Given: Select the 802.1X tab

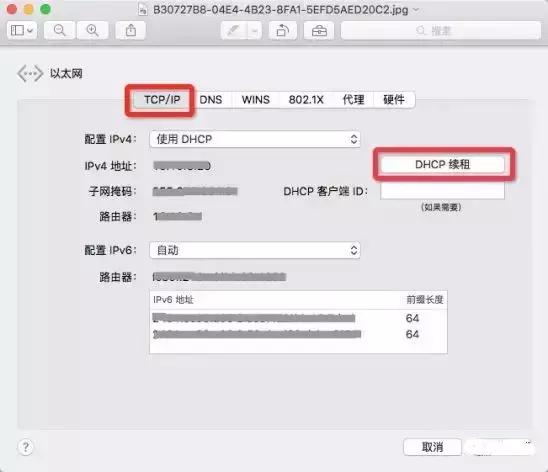Looking at the screenshot, I should (306, 100).
